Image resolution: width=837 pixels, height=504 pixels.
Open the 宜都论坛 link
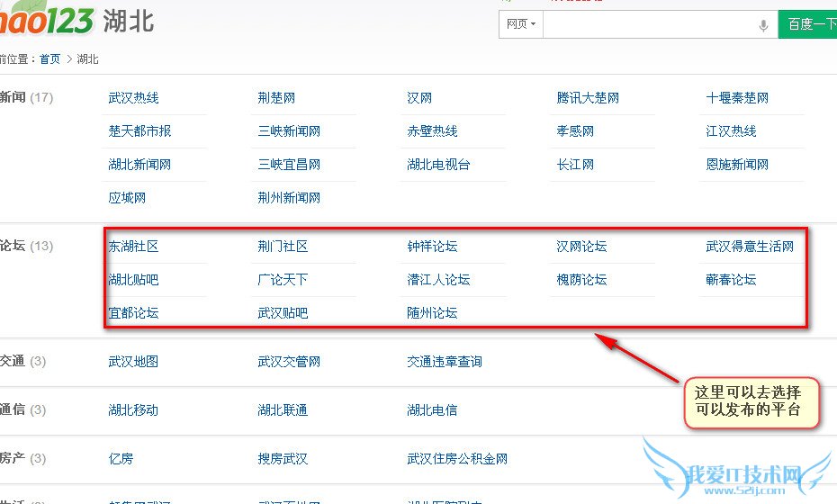click(133, 313)
